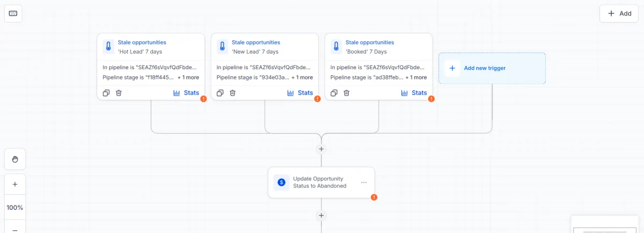Copy the 'New Lead' trigger card
This screenshot has height=233, width=644.
pos(220,93)
